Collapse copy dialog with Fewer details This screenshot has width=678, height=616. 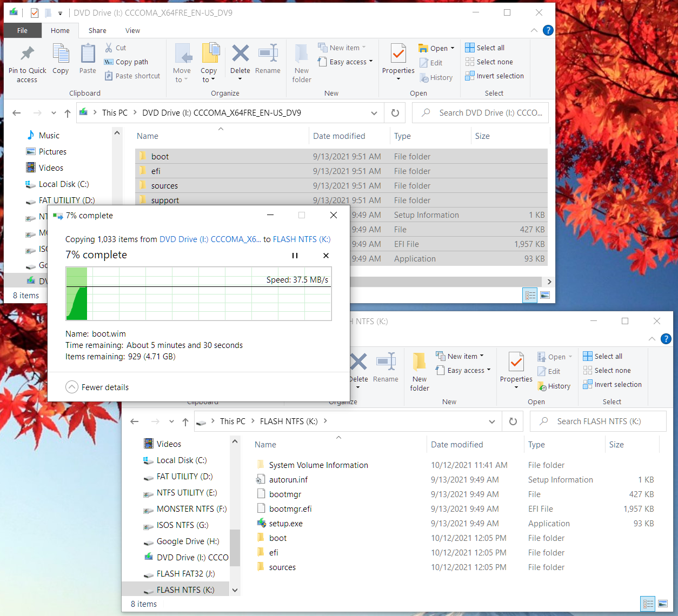click(x=97, y=387)
